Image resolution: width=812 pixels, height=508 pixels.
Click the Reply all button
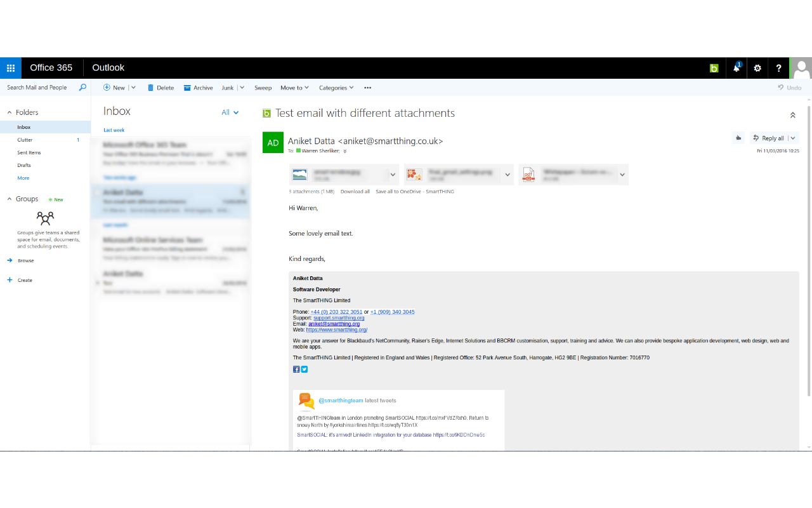[x=768, y=138]
